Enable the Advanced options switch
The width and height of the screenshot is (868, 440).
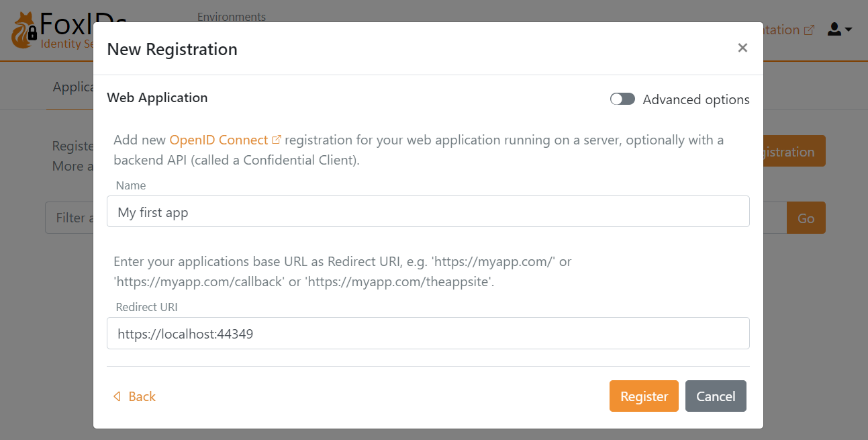click(x=622, y=99)
